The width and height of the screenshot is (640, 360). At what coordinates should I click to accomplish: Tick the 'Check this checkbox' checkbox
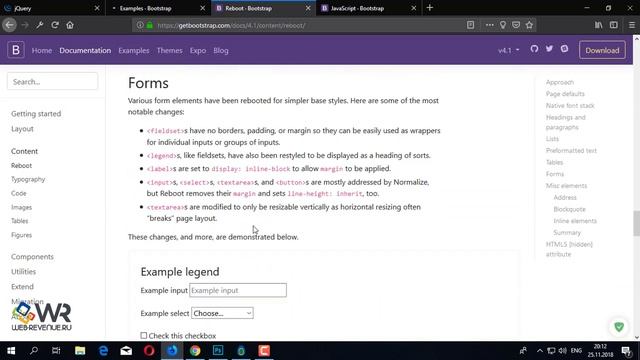coord(144,336)
